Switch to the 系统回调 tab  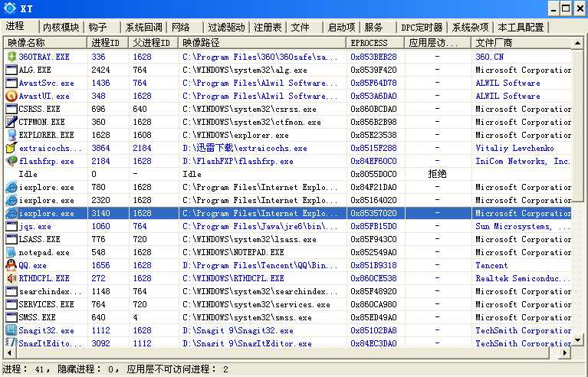tap(143, 28)
